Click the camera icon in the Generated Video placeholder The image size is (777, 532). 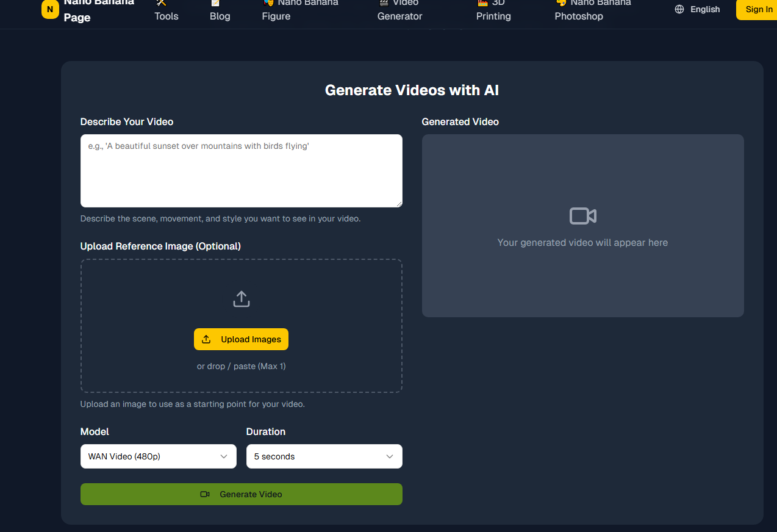click(582, 216)
